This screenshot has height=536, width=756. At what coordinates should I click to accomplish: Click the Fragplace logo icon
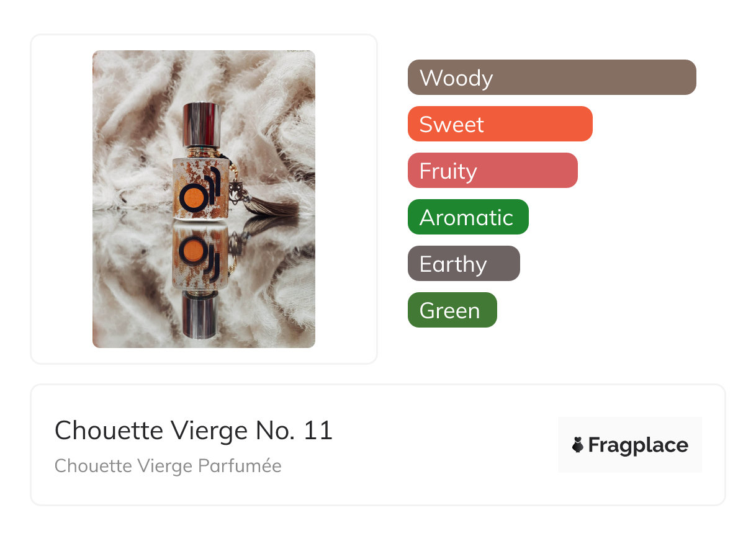pyautogui.click(x=578, y=445)
